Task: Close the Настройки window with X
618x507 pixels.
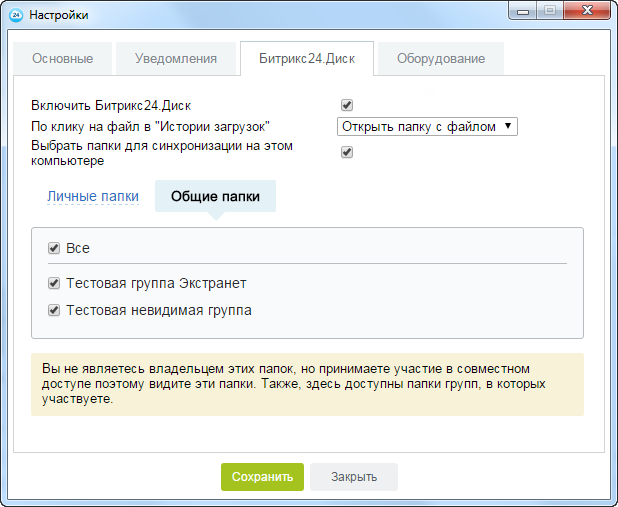Action: 587,11
